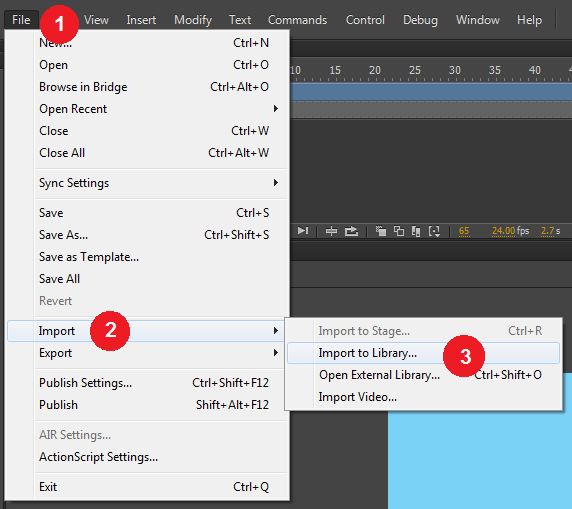Expand the Sync Settings submenu arrow

click(x=276, y=182)
